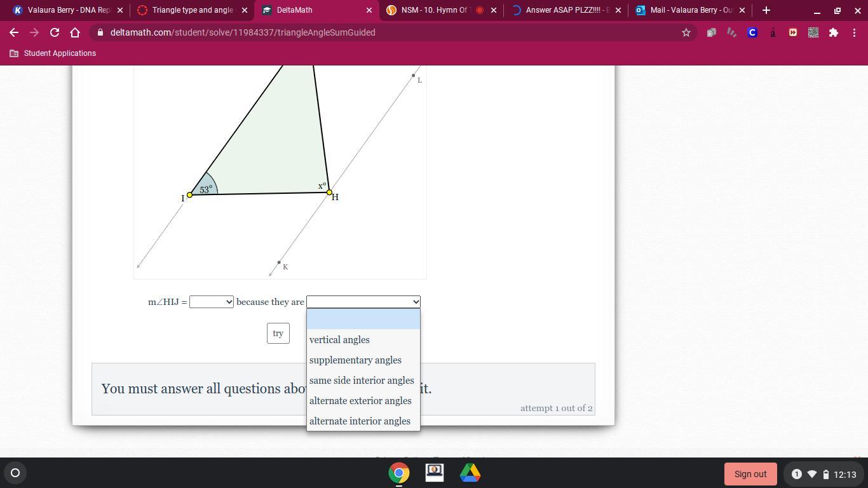Click the back navigation arrow
The image size is (868, 488).
[x=14, y=32]
